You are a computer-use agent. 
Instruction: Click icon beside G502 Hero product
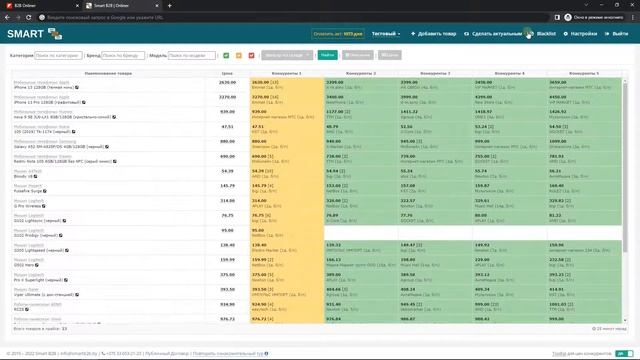click(37, 265)
